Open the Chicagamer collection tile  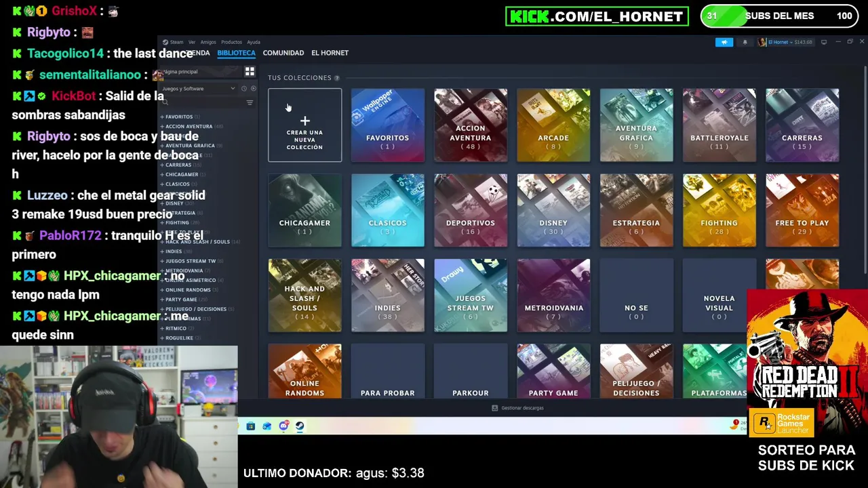(304, 210)
